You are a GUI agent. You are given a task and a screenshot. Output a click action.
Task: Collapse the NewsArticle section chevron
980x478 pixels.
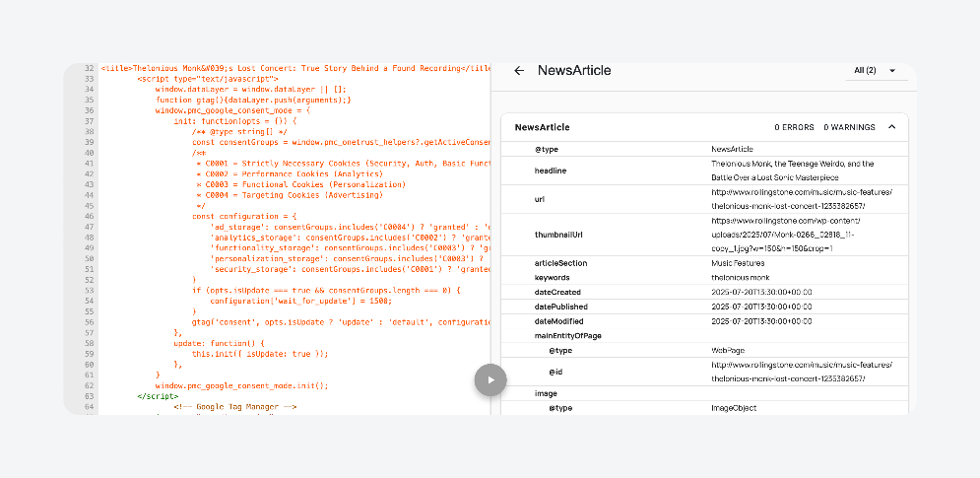pyautogui.click(x=892, y=127)
